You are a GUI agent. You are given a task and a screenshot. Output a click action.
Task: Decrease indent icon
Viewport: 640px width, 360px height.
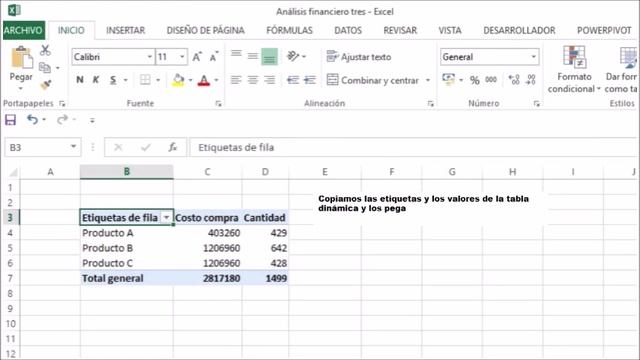click(x=293, y=80)
